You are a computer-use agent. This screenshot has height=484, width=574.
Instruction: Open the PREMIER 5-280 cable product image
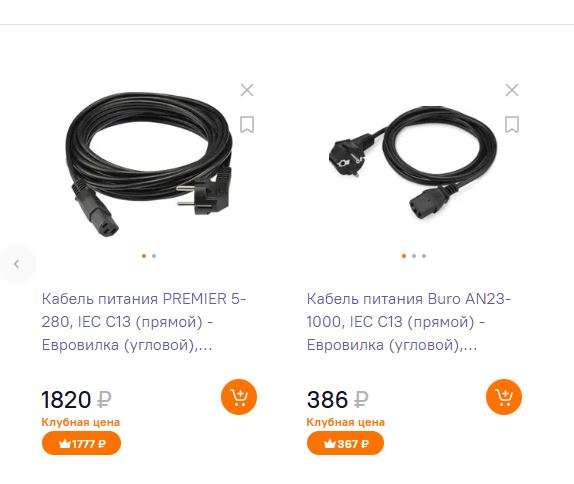pos(149,164)
